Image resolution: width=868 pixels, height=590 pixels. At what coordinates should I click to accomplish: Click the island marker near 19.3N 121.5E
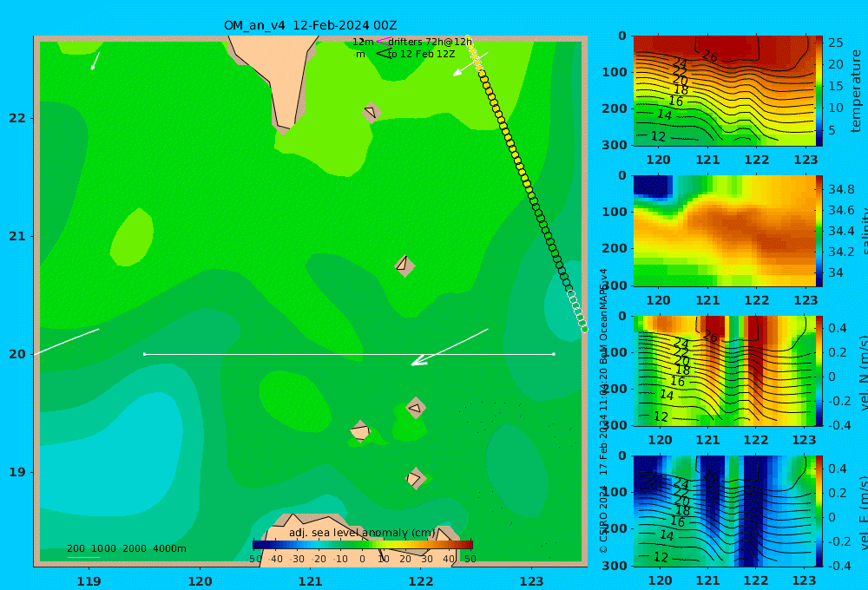(x=360, y=431)
